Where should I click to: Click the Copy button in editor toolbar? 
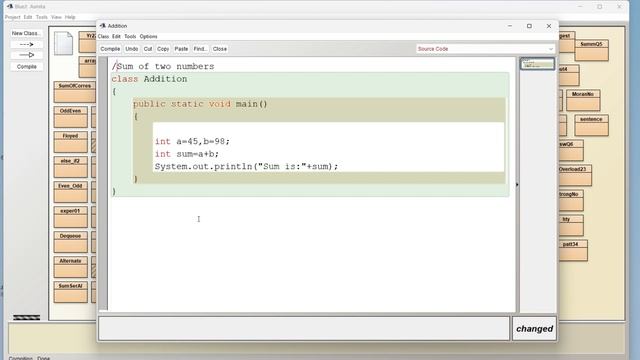coord(163,49)
